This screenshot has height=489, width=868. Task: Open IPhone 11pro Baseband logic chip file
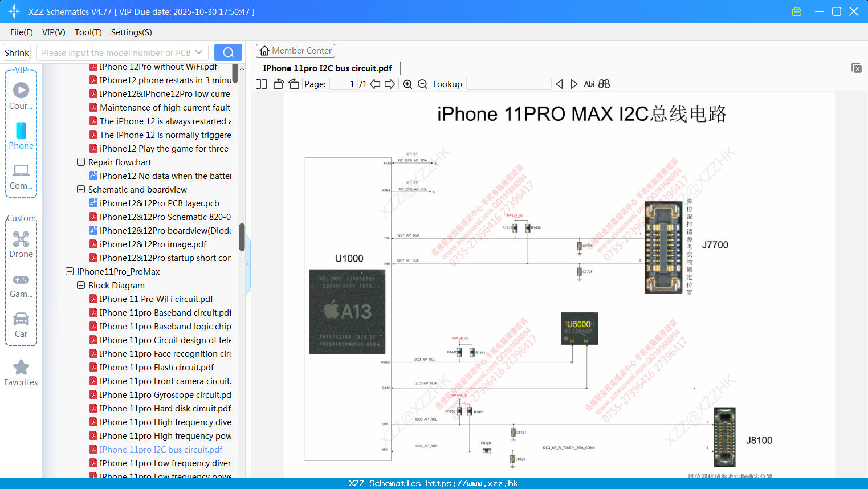[160, 326]
